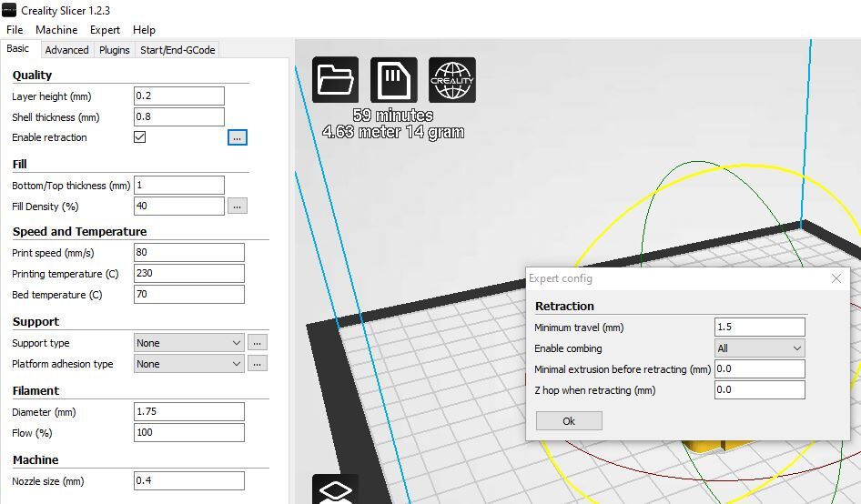This screenshot has height=504, width=861.
Task: Click the Bed temperature input field
Action: pos(189,294)
